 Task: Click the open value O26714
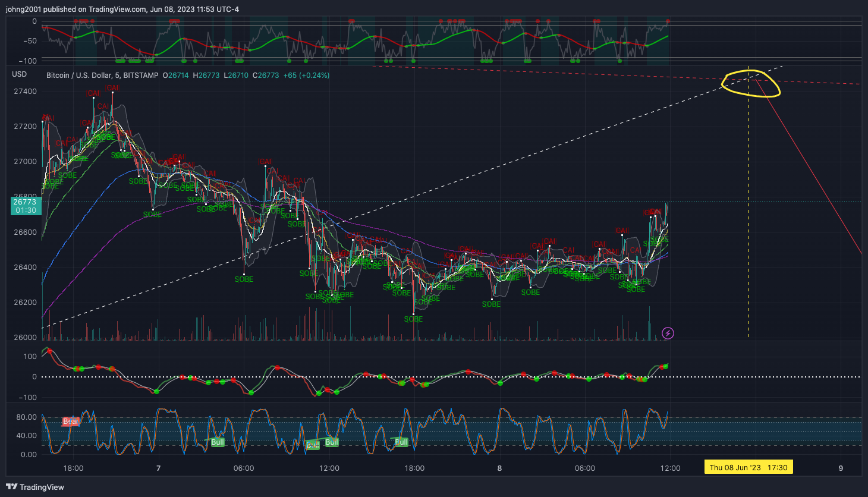coord(176,76)
